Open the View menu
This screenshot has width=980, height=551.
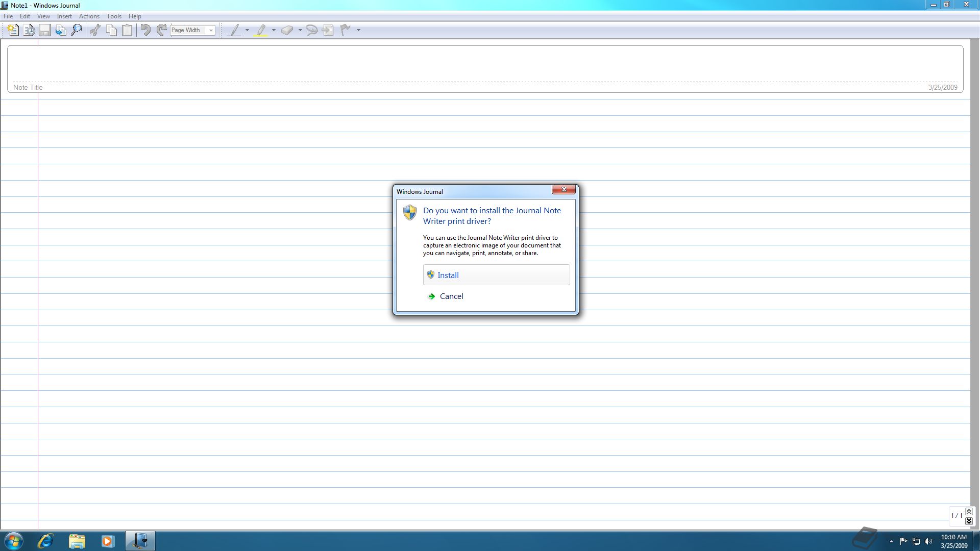pyautogui.click(x=43, y=16)
